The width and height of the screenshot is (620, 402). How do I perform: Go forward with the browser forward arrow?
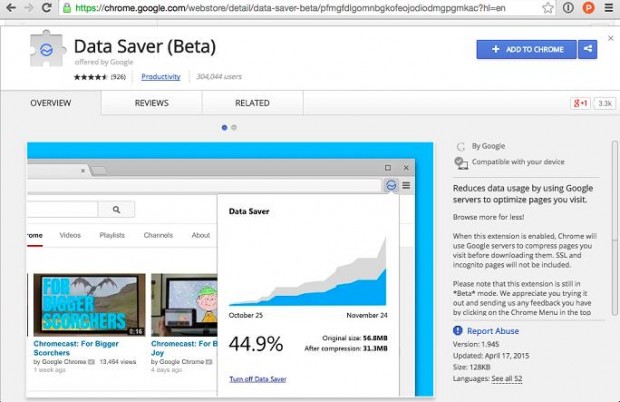pos(28,8)
